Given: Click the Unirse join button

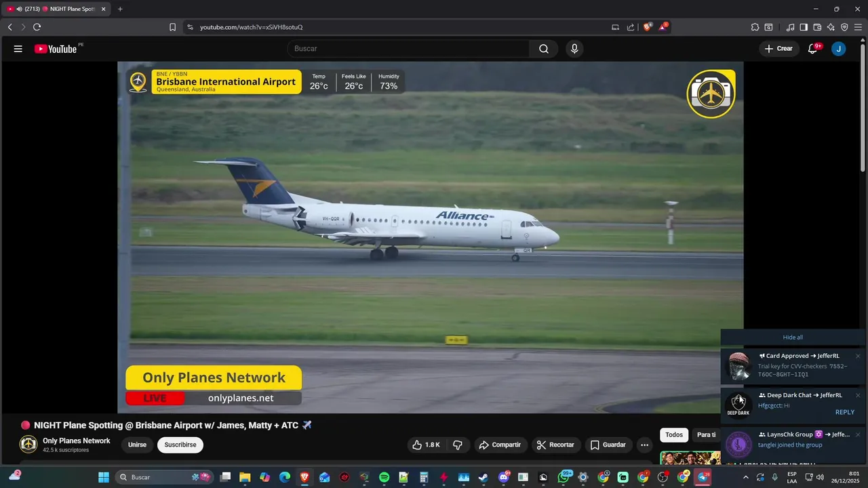Looking at the screenshot, I should click(x=138, y=445).
